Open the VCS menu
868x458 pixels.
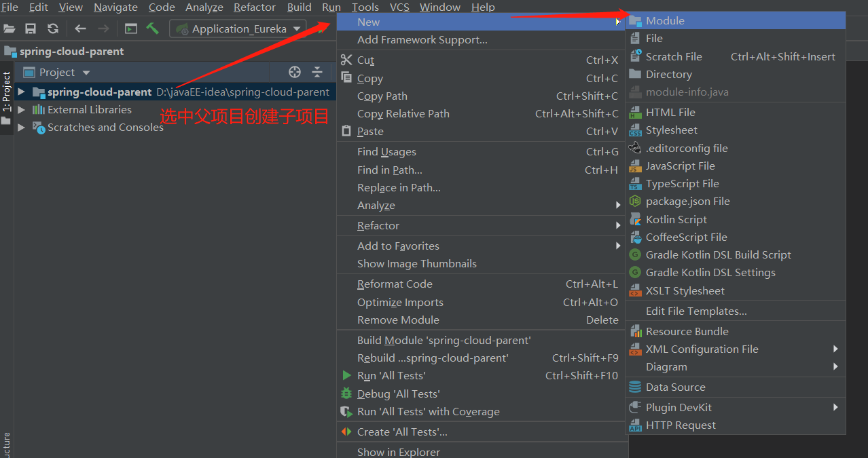(399, 7)
